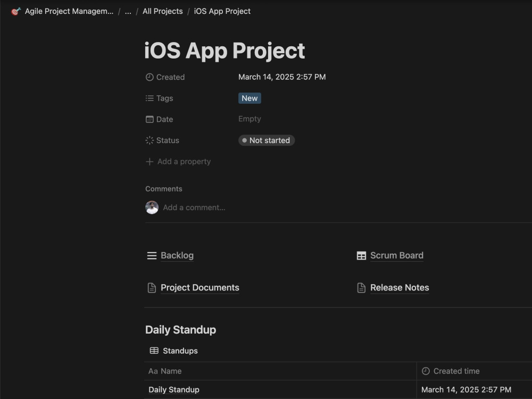Click the Name column header
Image resolution: width=532 pixels, height=399 pixels.
280,371
